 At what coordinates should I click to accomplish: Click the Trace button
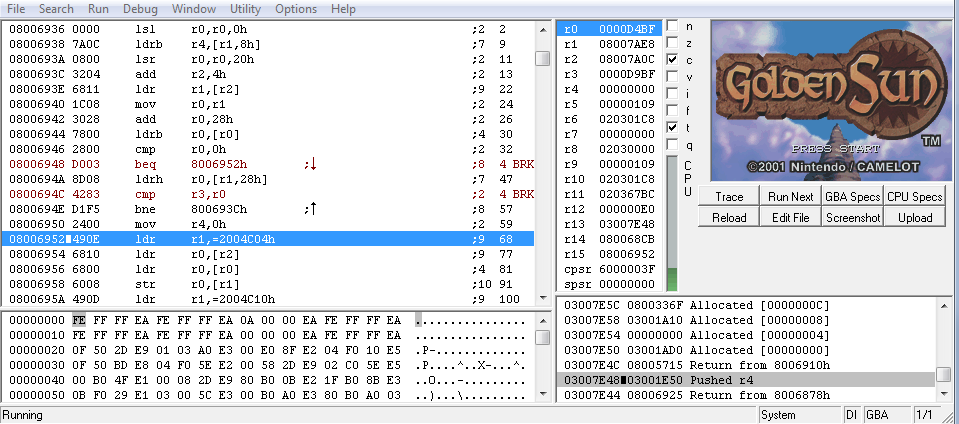coord(728,196)
